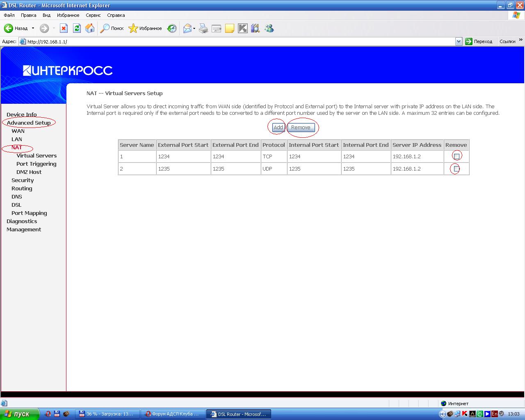The height and width of the screenshot is (420, 525).
Task: Open Port Triggering in sidebar
Action: (x=37, y=164)
